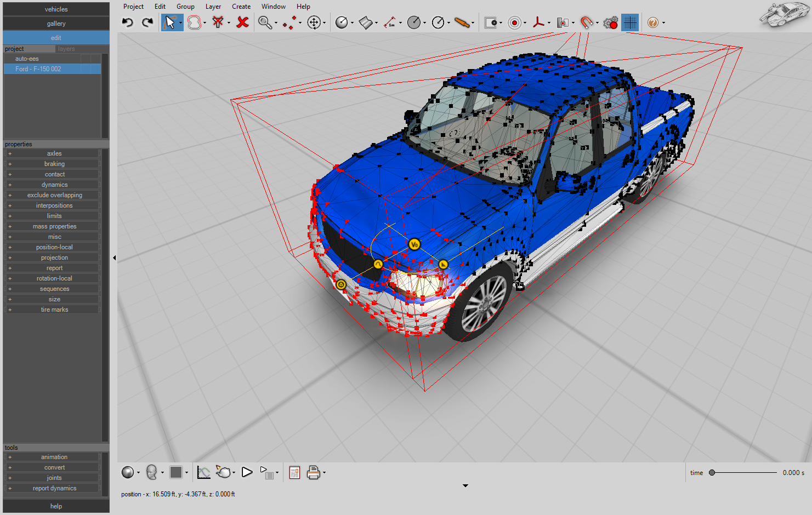Screen dimensions: 812x515
Task: Click the surface plane sheet icon
Action: [x=366, y=22]
